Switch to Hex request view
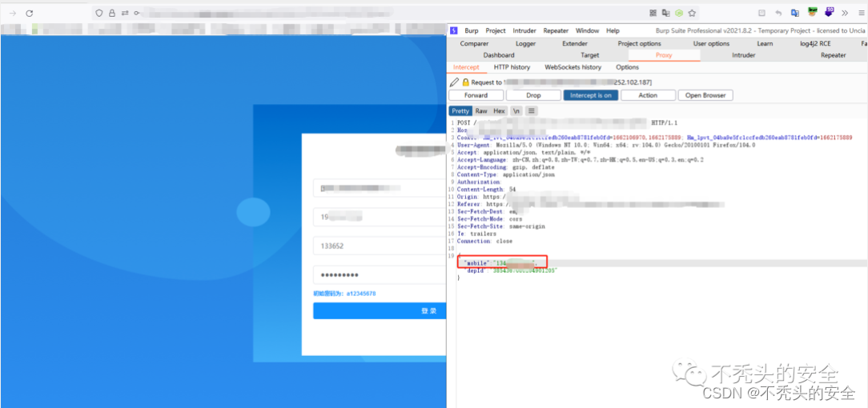 pos(500,111)
